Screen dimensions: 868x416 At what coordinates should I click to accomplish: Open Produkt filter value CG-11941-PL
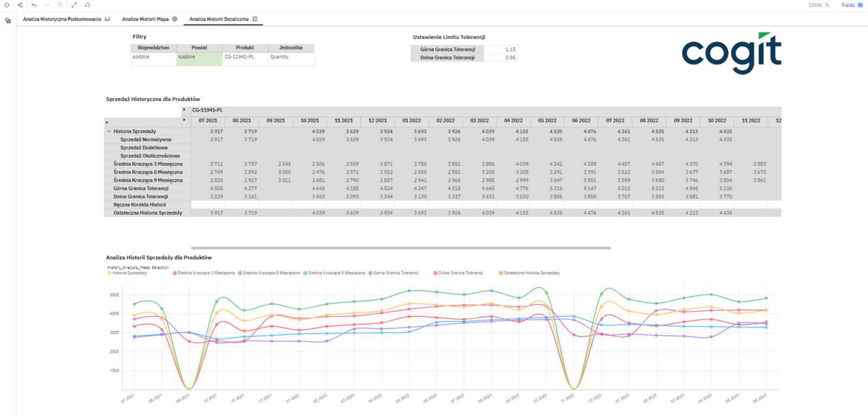pos(245,59)
